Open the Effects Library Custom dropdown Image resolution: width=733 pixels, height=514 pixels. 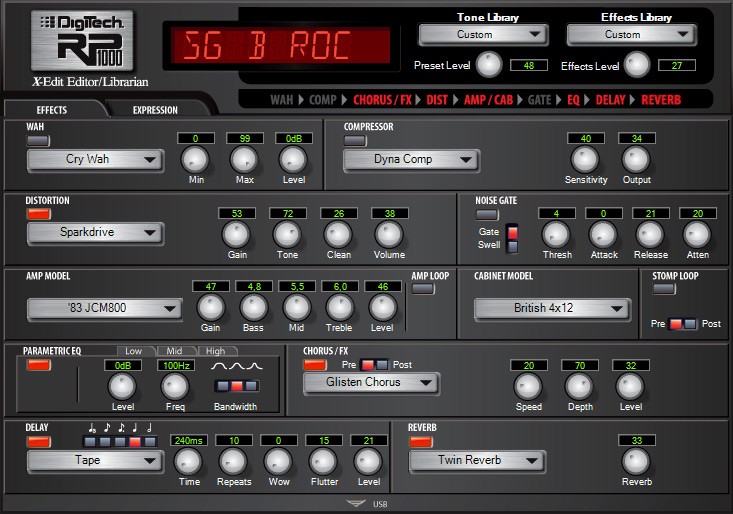pyautogui.click(x=632, y=35)
